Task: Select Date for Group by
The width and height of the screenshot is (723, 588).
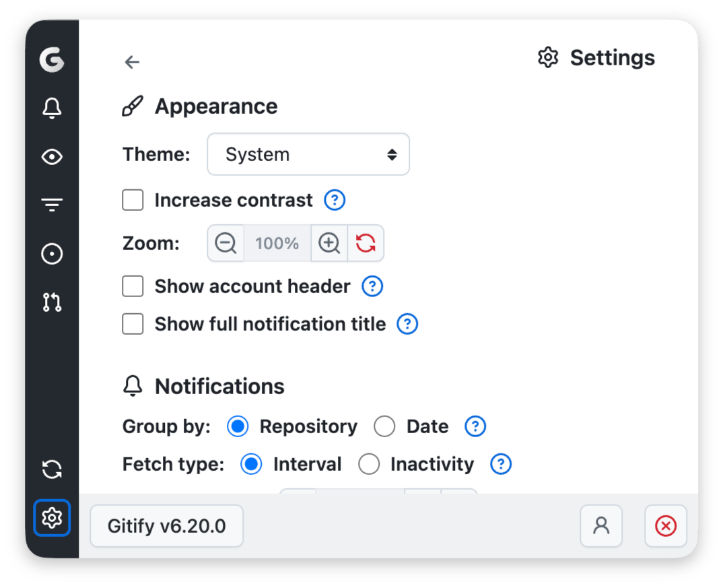Action: coord(384,426)
